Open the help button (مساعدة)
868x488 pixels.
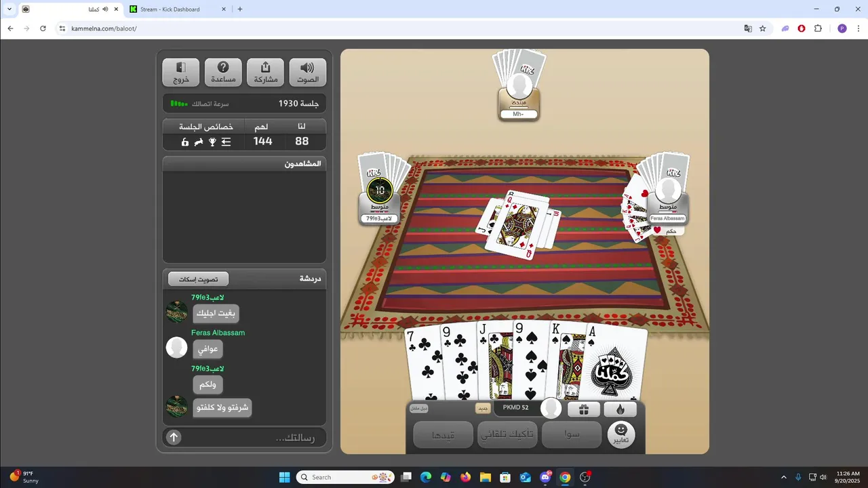click(223, 73)
